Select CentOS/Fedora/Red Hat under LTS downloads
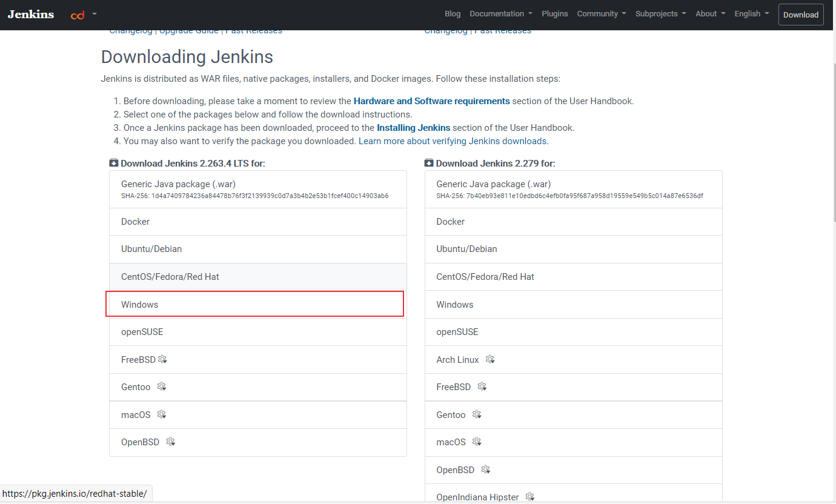 click(258, 277)
